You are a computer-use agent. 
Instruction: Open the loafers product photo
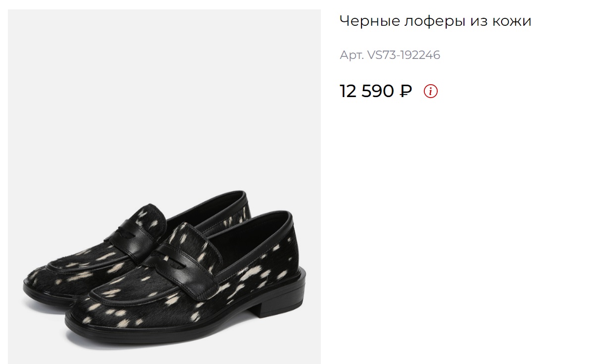(164, 187)
